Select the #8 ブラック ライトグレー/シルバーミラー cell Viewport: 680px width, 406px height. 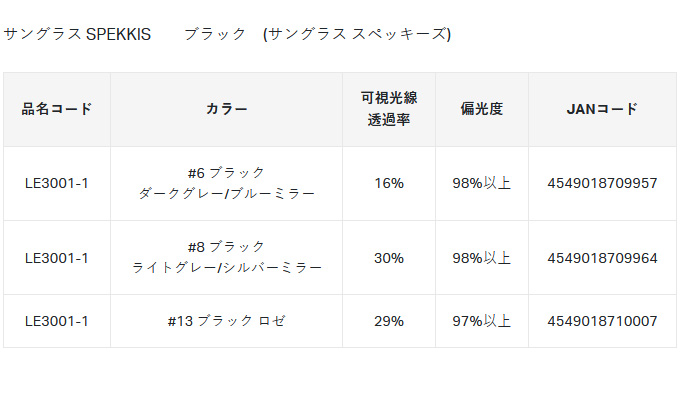pyautogui.click(x=226, y=258)
